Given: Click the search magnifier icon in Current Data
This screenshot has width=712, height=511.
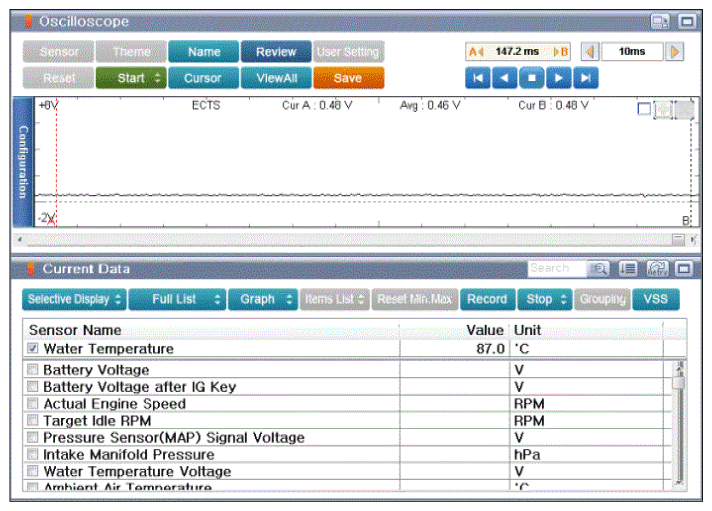Looking at the screenshot, I should 599,268.
